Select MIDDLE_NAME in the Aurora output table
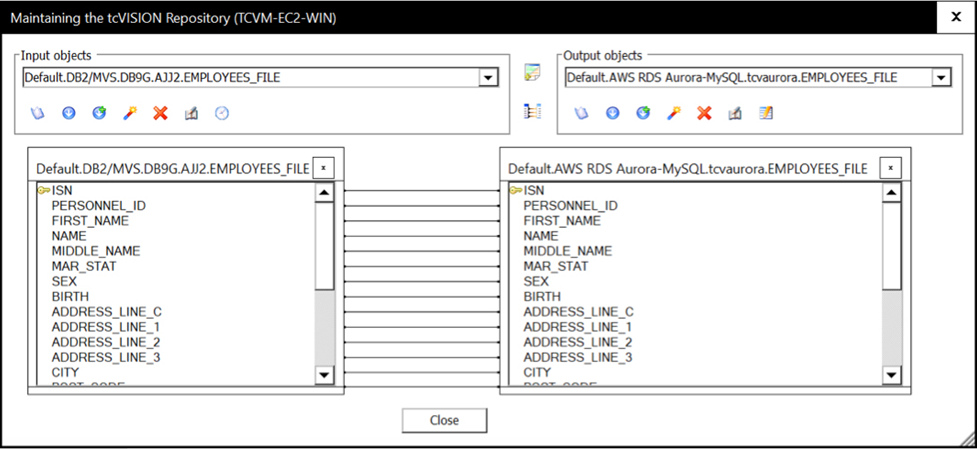The height and width of the screenshot is (449, 977). coord(568,251)
